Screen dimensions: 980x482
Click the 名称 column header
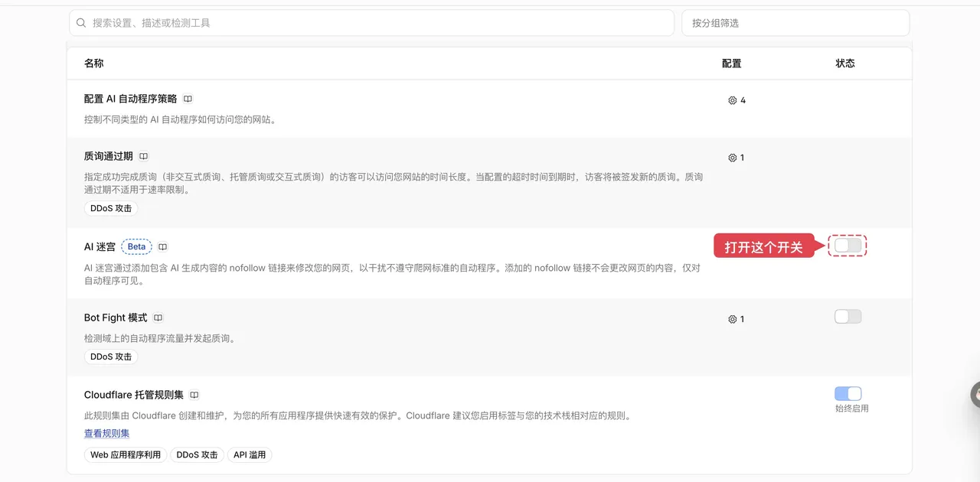pyautogui.click(x=93, y=64)
